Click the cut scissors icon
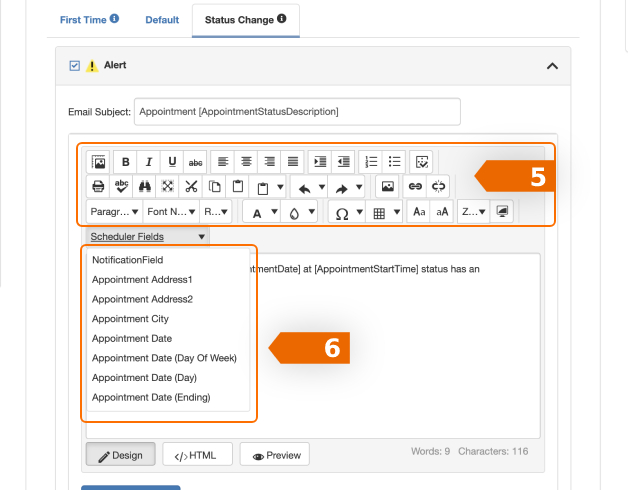Viewport: 628px width, 490px height. point(191,186)
